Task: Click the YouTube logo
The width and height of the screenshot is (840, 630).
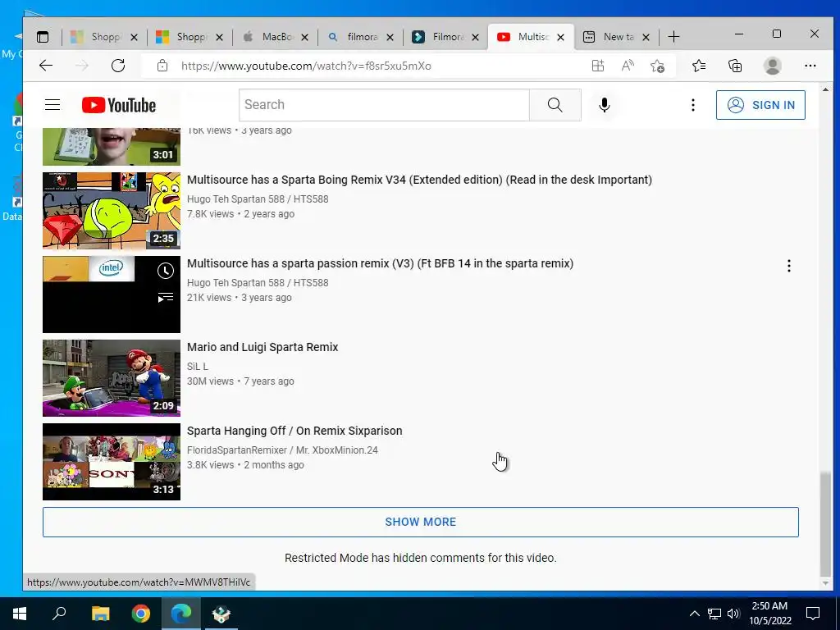Action: click(x=119, y=105)
